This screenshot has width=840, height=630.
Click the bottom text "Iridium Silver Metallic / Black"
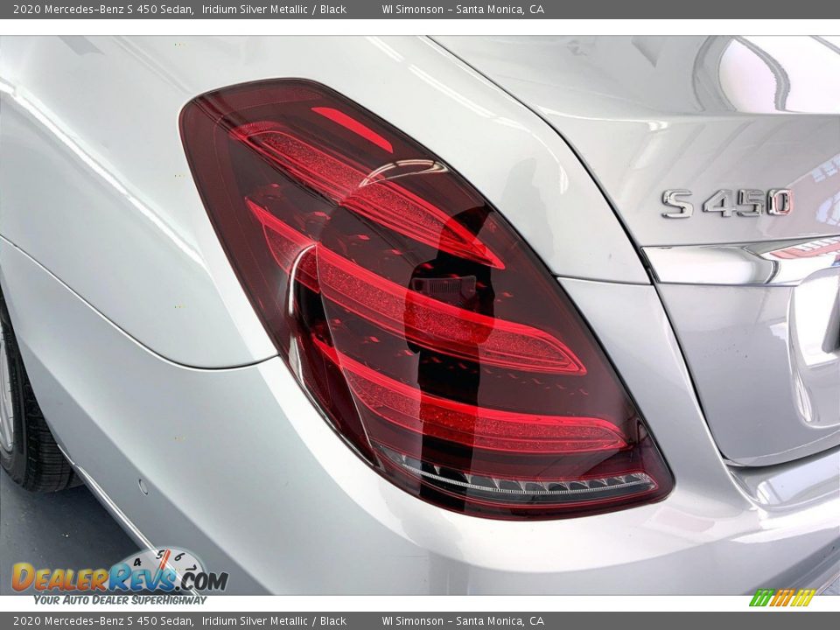tap(274, 621)
